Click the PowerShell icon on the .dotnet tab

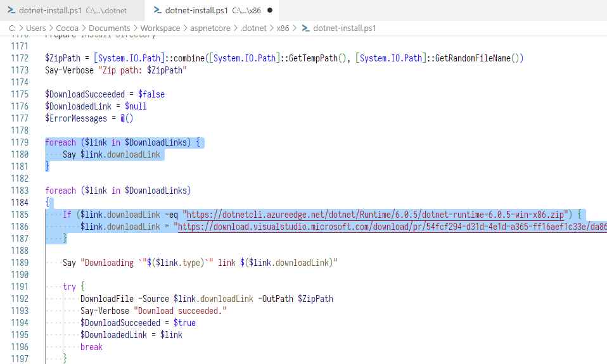click(11, 11)
